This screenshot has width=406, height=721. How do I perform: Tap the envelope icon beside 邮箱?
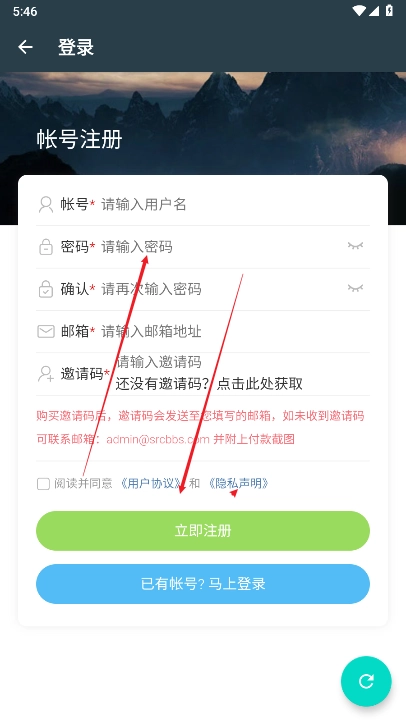click(46, 332)
